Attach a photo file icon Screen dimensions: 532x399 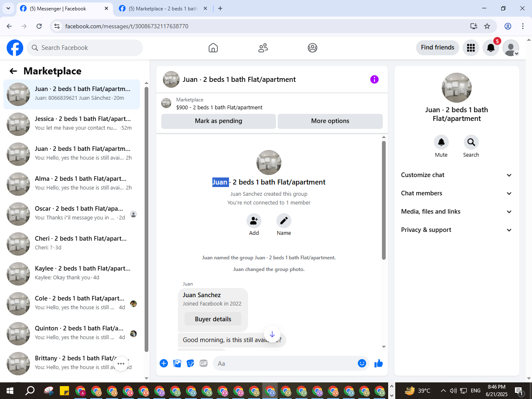(177, 364)
